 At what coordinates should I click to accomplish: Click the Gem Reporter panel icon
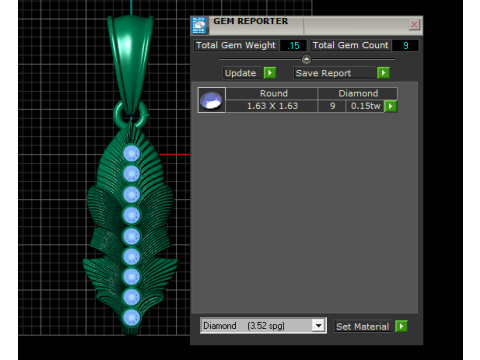[199, 25]
